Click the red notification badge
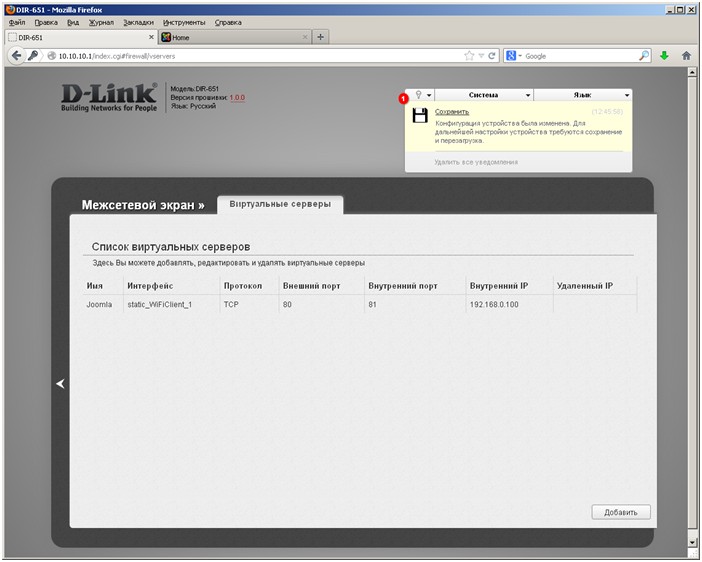The image size is (702, 562). point(403,99)
